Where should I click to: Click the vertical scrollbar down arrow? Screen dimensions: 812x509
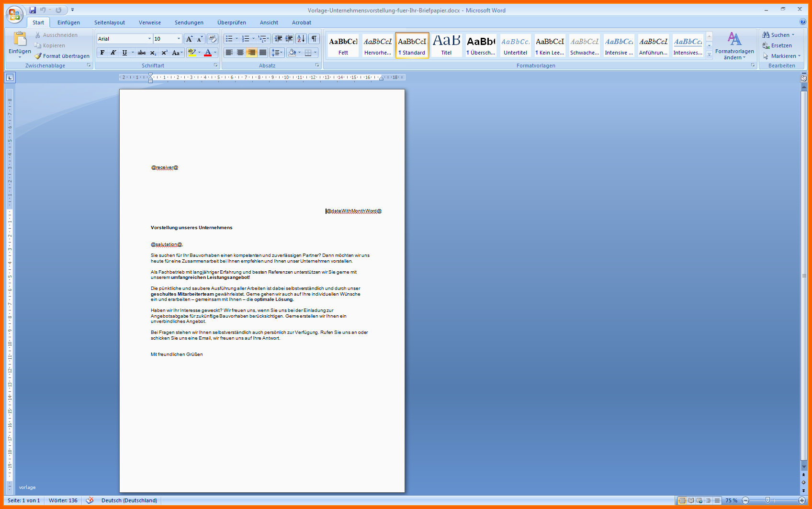pos(804,467)
